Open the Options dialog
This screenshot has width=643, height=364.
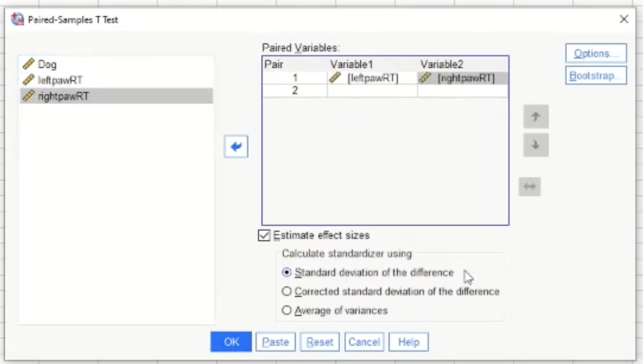pyautogui.click(x=595, y=54)
